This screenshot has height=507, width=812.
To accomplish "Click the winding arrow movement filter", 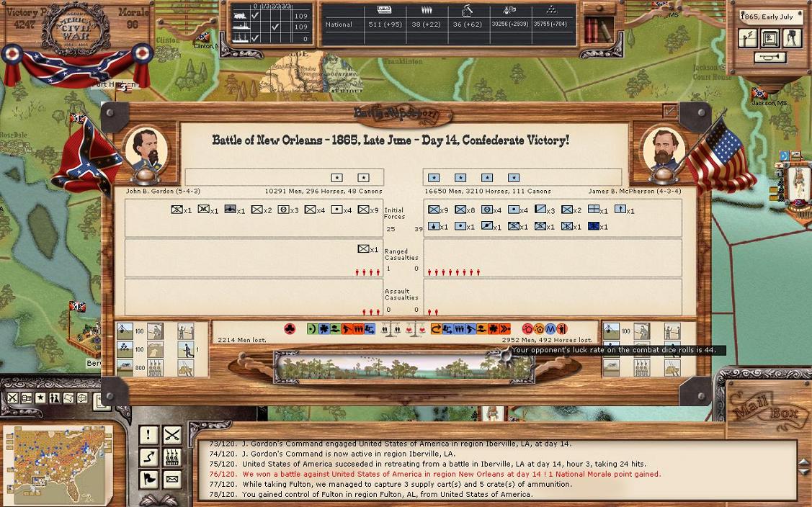I will pos(148,457).
